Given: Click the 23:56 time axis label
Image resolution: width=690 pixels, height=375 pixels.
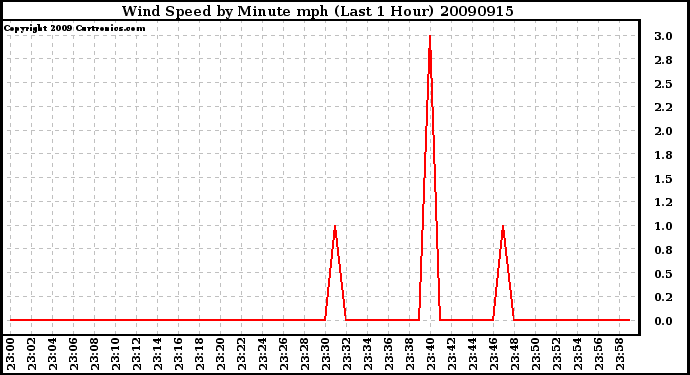Looking at the screenshot, I should tap(598, 354).
